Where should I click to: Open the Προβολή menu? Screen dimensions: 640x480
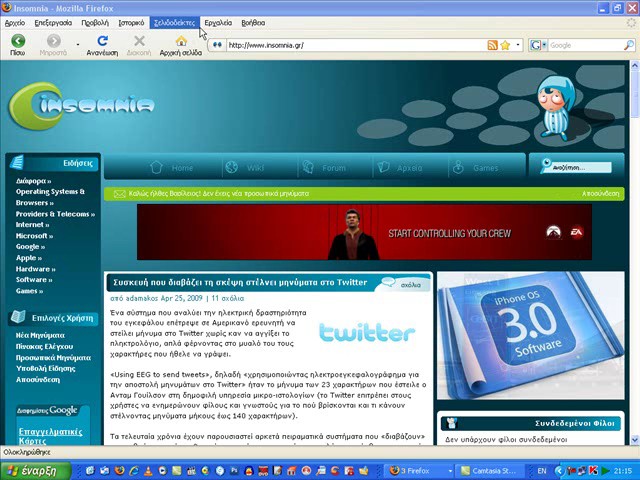[95, 23]
